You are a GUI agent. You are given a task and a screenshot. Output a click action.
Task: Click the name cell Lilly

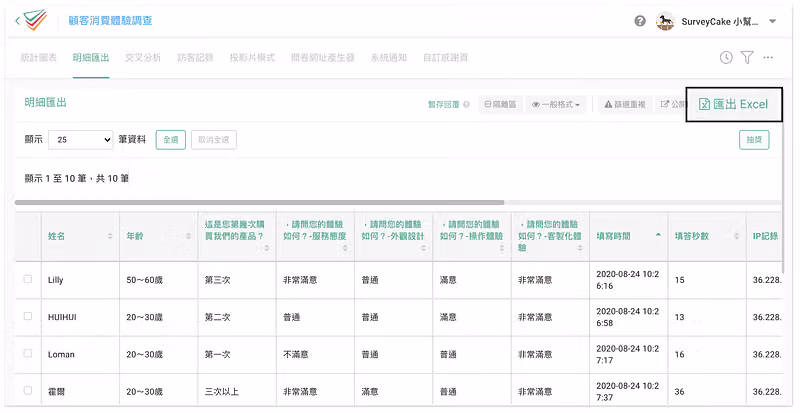pyautogui.click(x=56, y=280)
